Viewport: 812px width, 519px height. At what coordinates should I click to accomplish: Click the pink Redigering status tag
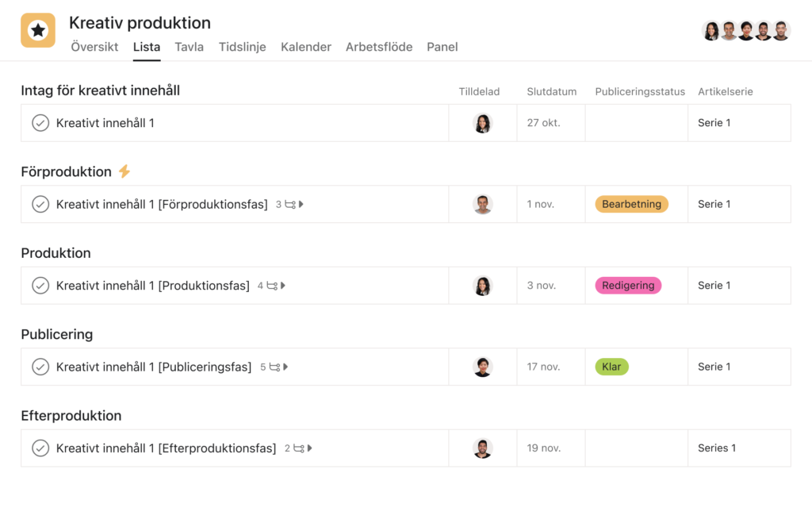[628, 286]
